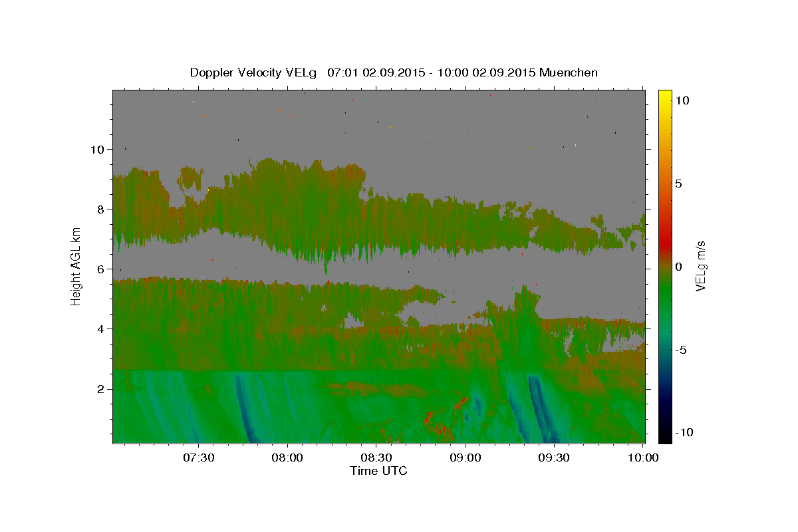
Task: Click the '08:00' time axis label
Action: pos(287,458)
